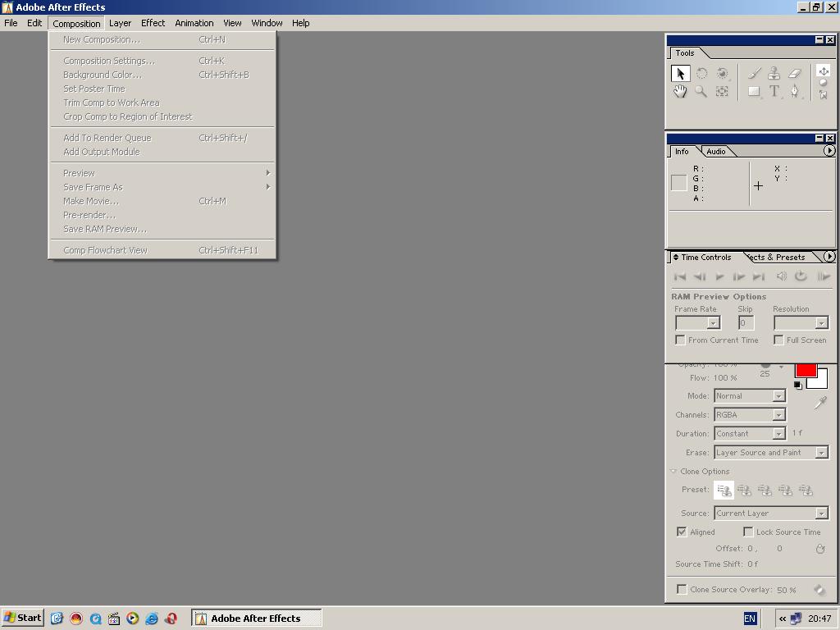Click Play in Time Controls
The image size is (840, 630).
pos(719,276)
